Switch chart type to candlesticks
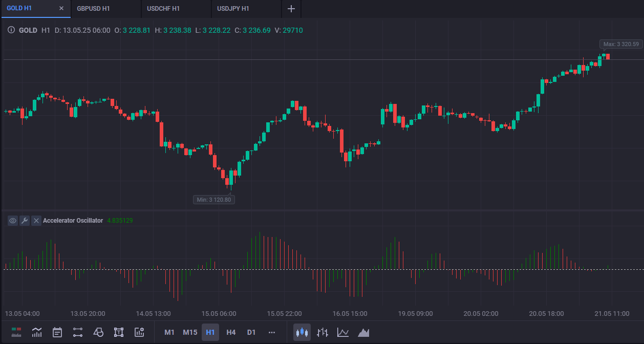 pyautogui.click(x=302, y=332)
